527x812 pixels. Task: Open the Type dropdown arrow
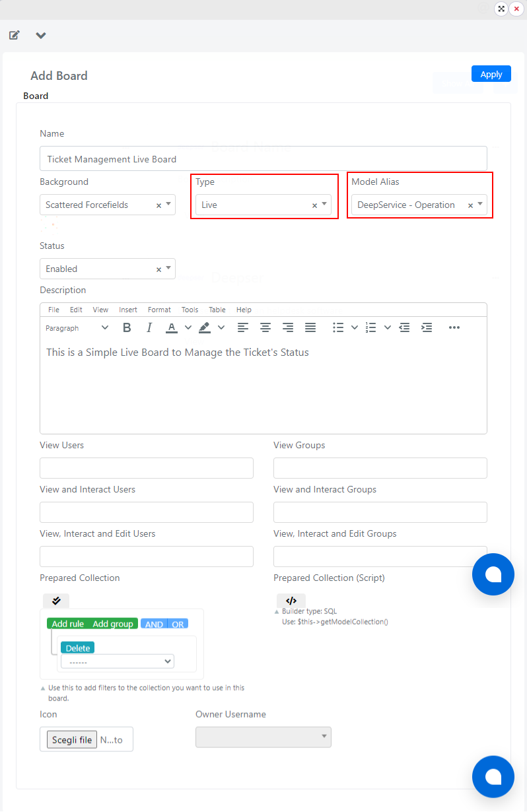(x=324, y=204)
